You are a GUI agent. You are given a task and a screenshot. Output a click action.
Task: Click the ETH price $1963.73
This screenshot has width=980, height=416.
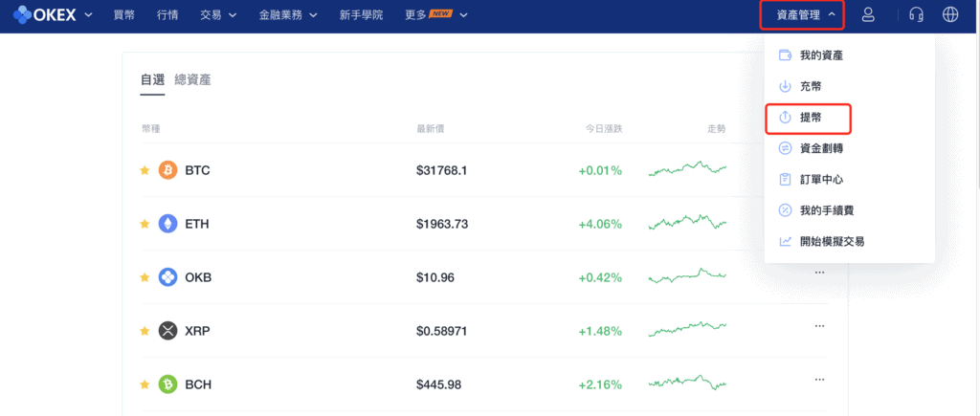point(442,224)
